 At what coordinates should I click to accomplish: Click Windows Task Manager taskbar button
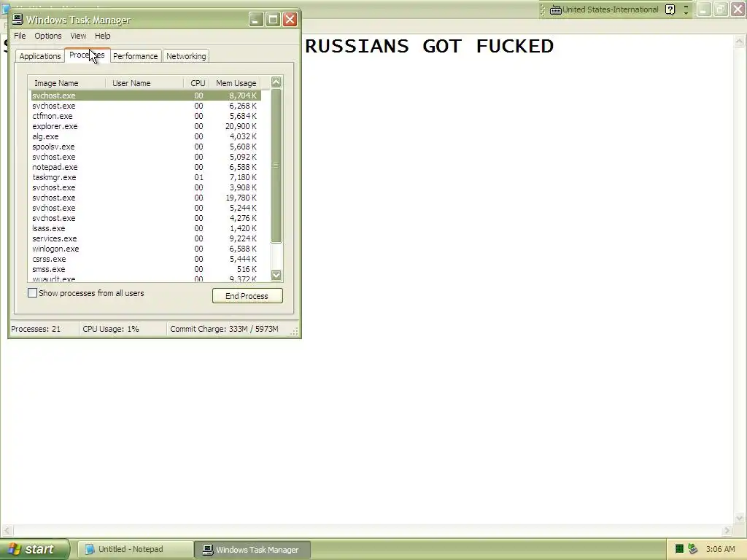click(252, 550)
